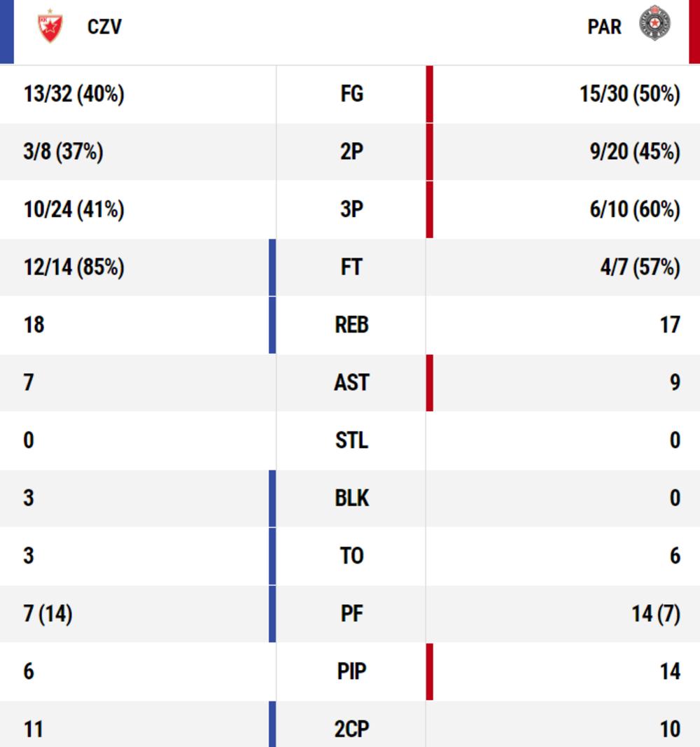Click PAR field goals 15/30 (50%)
700x747 pixels.
(x=629, y=95)
